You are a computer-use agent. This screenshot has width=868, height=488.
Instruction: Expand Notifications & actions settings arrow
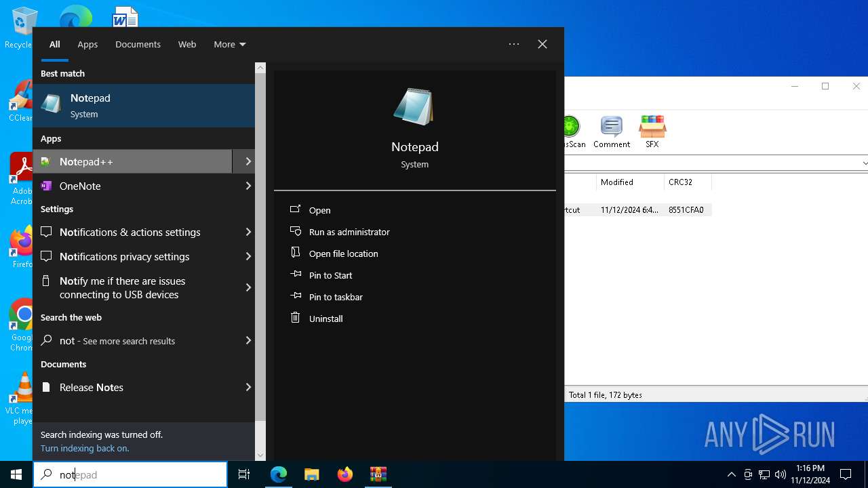coord(248,232)
